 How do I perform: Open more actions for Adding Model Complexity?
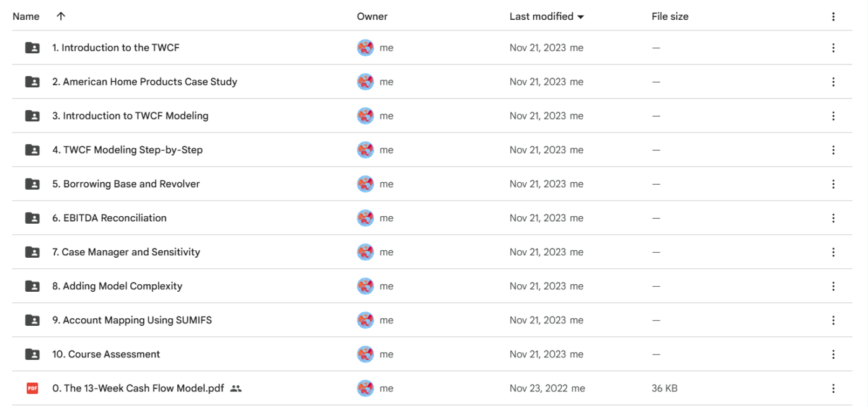pos(833,286)
